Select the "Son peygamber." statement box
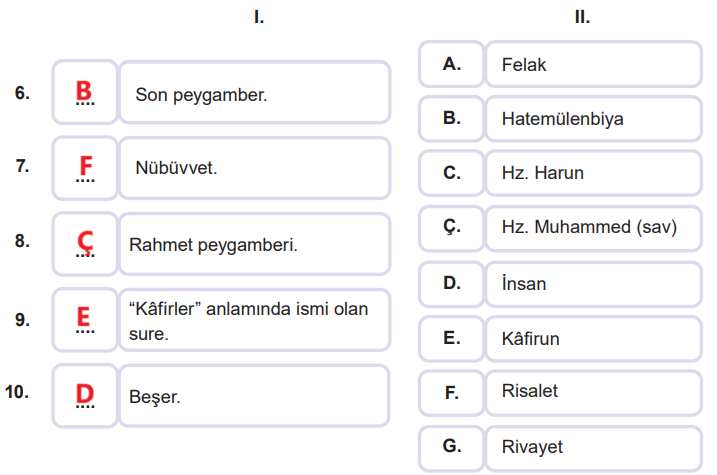 coord(254,93)
